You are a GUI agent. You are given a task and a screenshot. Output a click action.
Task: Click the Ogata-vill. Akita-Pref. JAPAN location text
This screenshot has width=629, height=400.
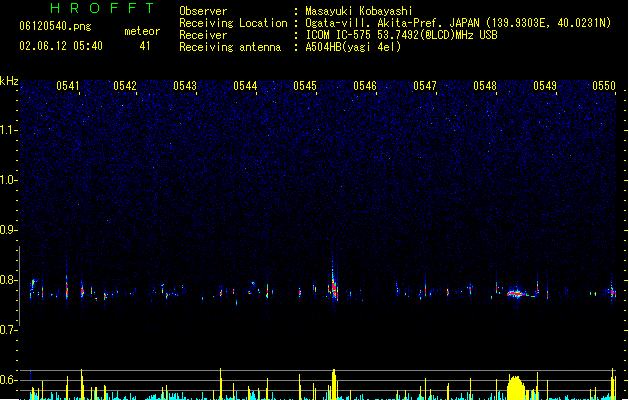pyautogui.click(x=458, y=23)
